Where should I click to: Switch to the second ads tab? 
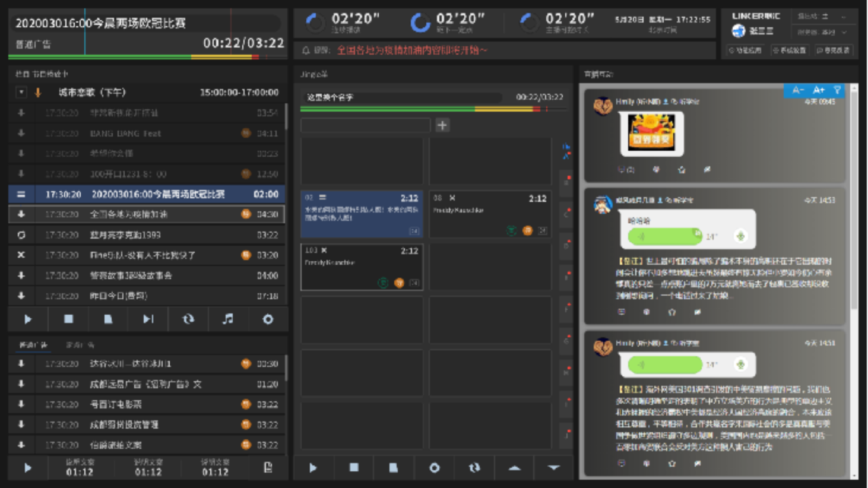click(80, 345)
